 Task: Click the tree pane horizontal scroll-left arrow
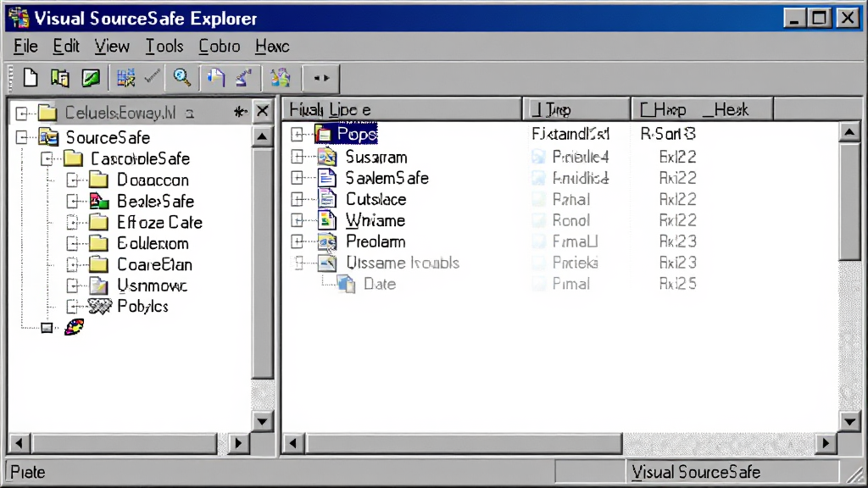[19, 443]
